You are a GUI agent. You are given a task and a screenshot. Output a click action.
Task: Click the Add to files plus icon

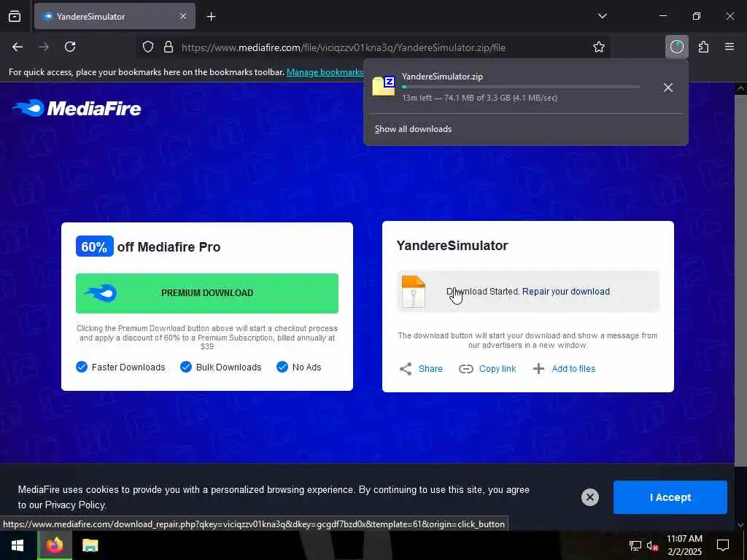coord(538,368)
